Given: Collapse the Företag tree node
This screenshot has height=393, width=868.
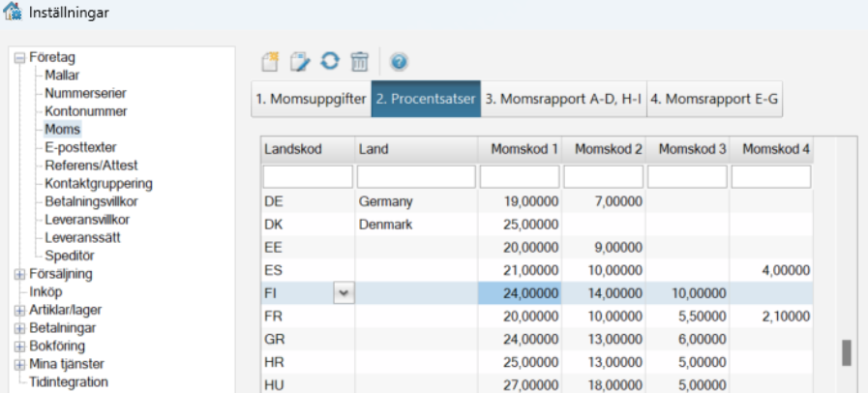Looking at the screenshot, I should 20,57.
